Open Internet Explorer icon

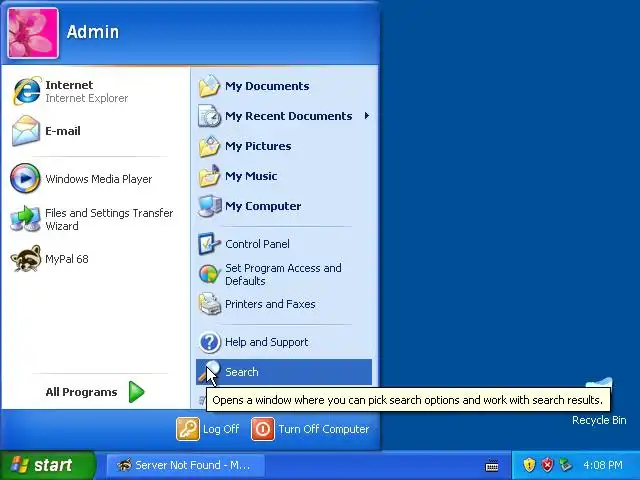point(27,91)
